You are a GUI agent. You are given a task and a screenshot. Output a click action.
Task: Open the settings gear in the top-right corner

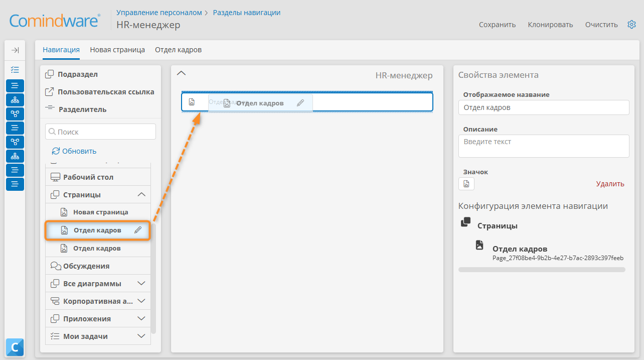[x=631, y=25]
